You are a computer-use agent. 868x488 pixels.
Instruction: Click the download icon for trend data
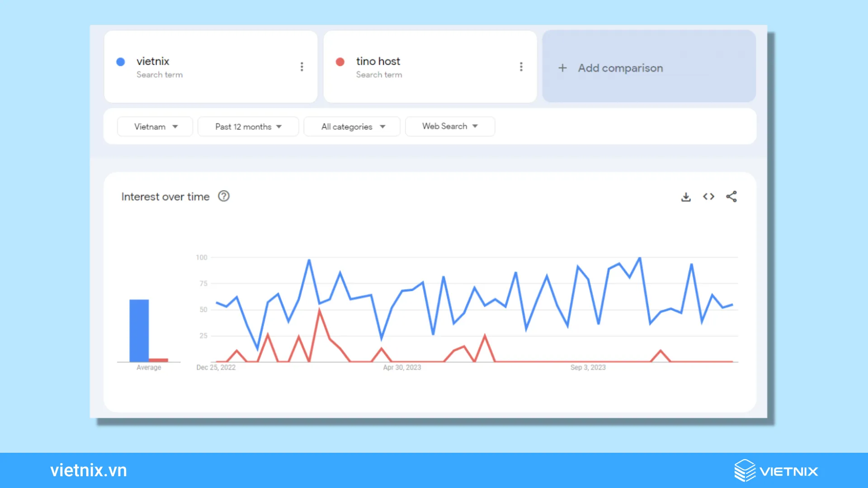coord(685,197)
